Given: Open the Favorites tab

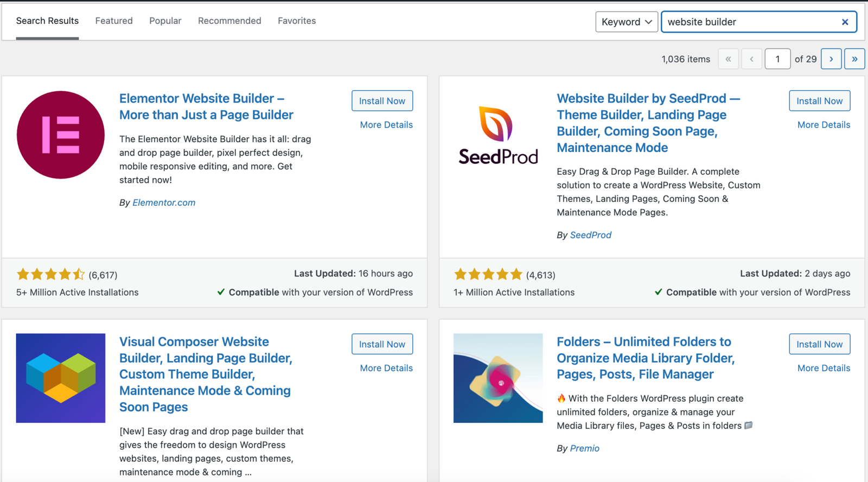Looking at the screenshot, I should (297, 21).
